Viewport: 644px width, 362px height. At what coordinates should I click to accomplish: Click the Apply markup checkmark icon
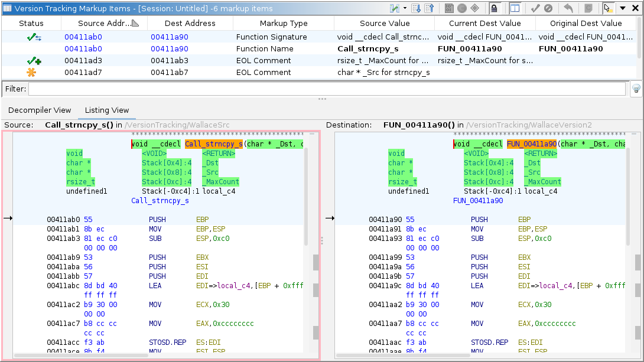(x=535, y=8)
